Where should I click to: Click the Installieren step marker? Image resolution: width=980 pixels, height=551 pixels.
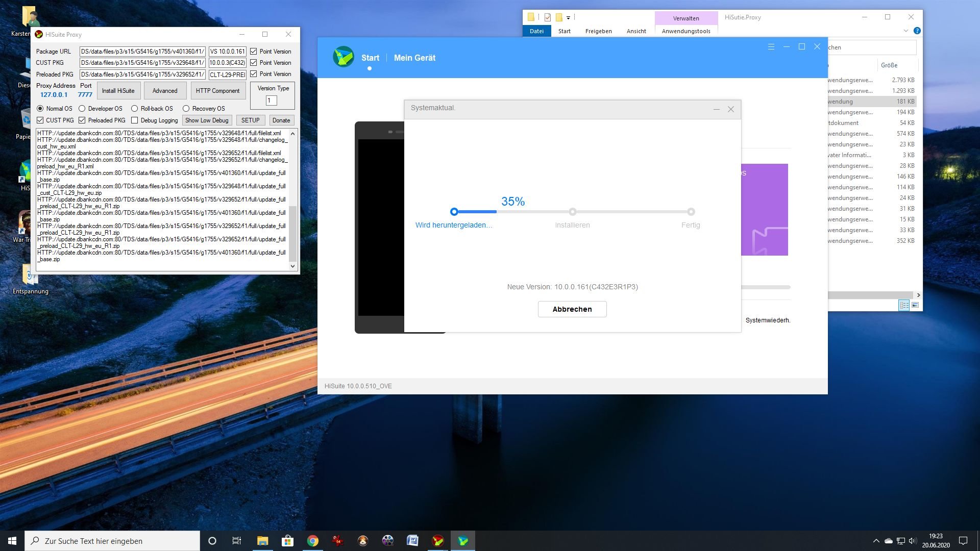click(573, 212)
